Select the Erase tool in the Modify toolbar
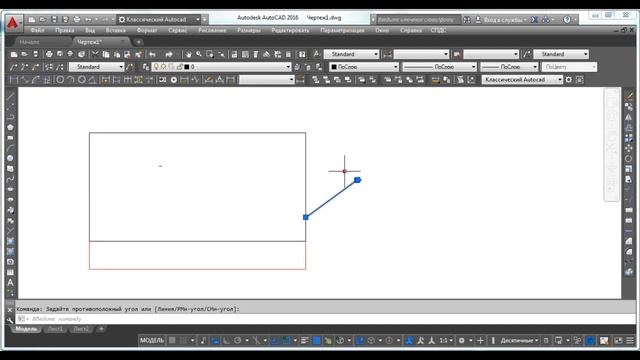Viewport: 640px width, 360px height. [x=629, y=96]
